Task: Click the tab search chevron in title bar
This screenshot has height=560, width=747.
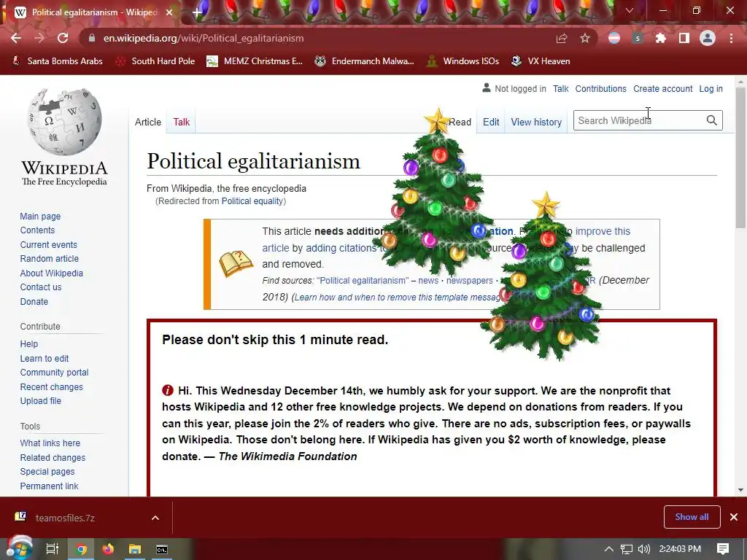Action: point(630,10)
